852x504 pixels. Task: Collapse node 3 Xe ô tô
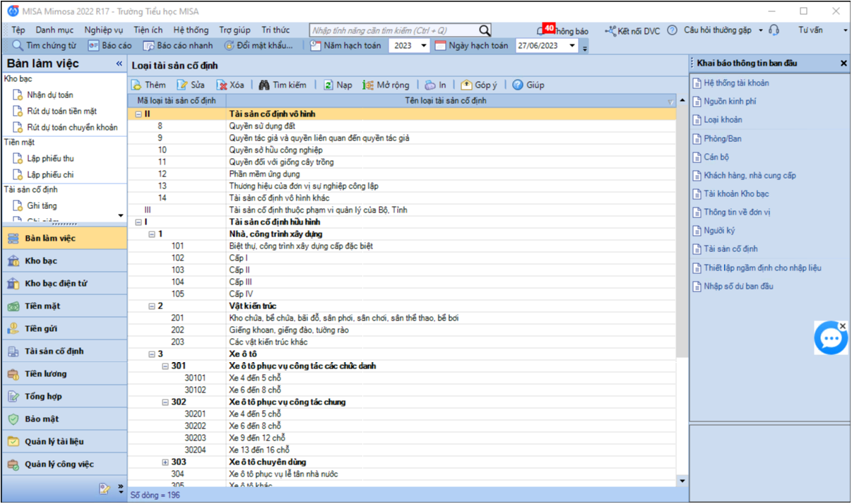(152, 354)
